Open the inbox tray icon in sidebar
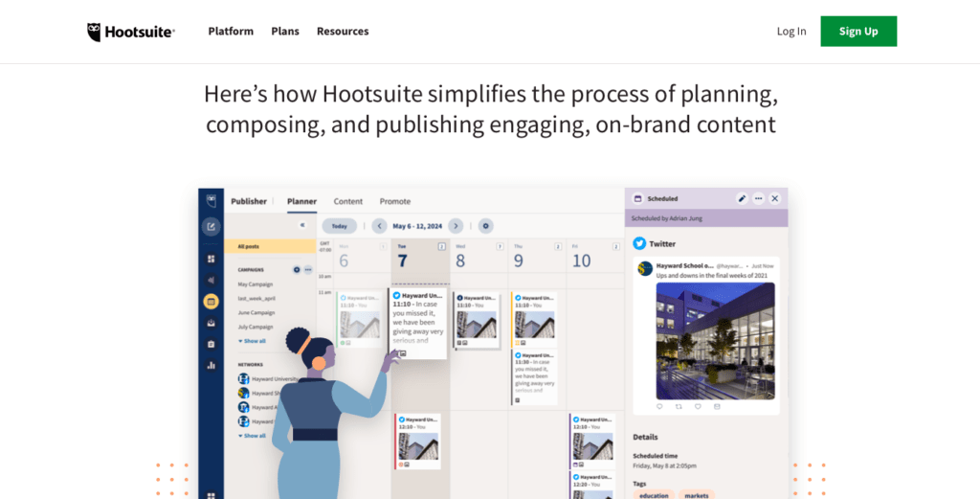Image resolution: width=980 pixels, height=499 pixels. [212, 323]
